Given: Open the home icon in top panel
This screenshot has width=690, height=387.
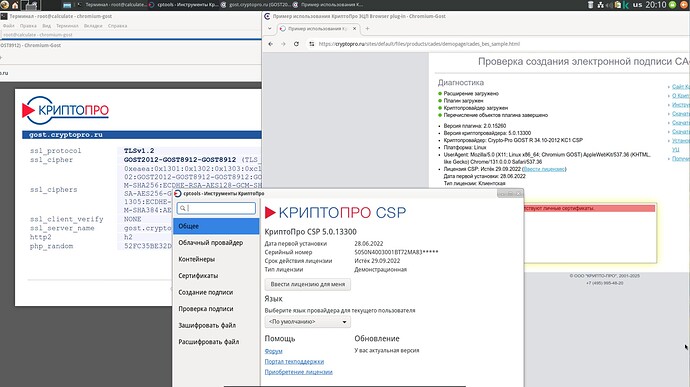Looking at the screenshot, I should pyautogui.click(x=15, y=5).
